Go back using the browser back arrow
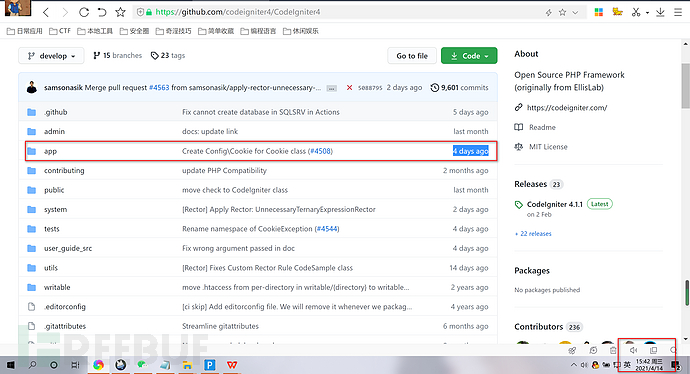Viewport: 690px width, 374px height. click(x=46, y=12)
